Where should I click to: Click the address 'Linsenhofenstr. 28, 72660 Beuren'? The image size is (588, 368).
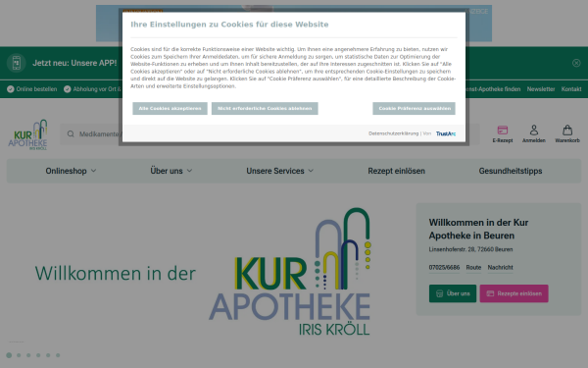pyautogui.click(x=470, y=249)
